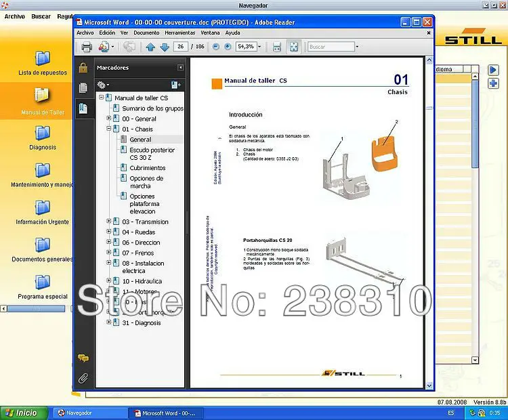Collapse the Marcadores panel arrow
The image size is (508, 420).
pyautogui.click(x=180, y=68)
